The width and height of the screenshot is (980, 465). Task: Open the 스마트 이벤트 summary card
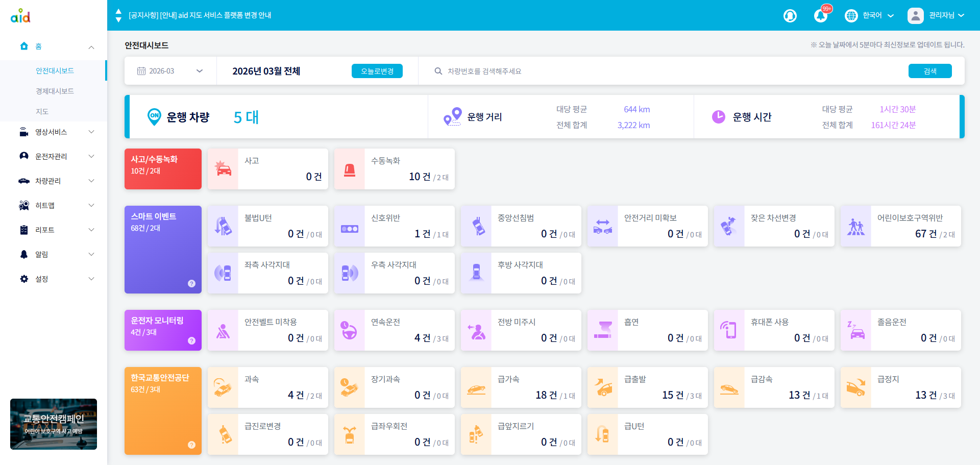pos(163,250)
